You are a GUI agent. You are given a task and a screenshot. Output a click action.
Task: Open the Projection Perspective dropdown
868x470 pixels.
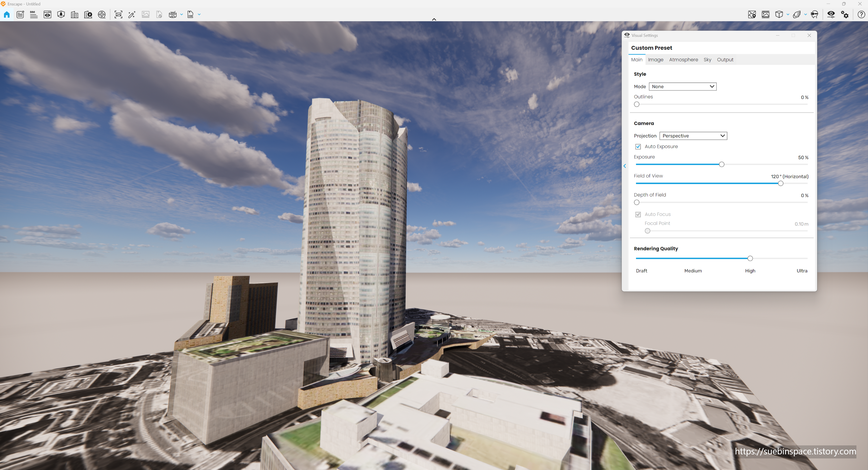[x=693, y=136]
